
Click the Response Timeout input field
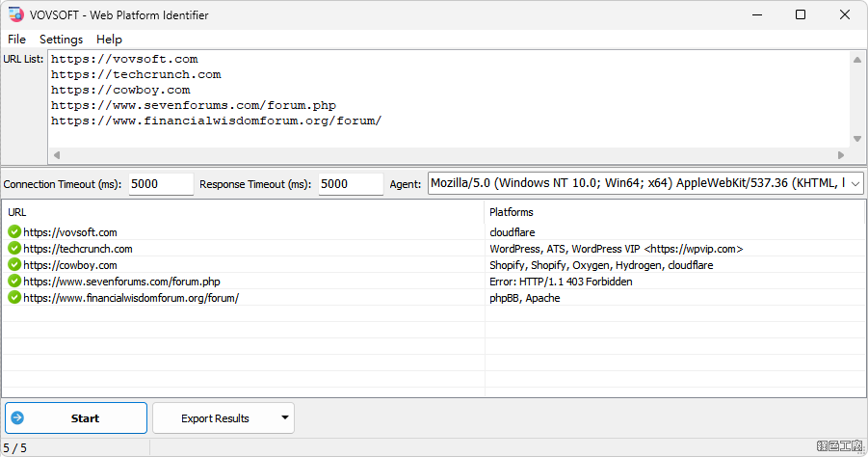pyautogui.click(x=351, y=184)
